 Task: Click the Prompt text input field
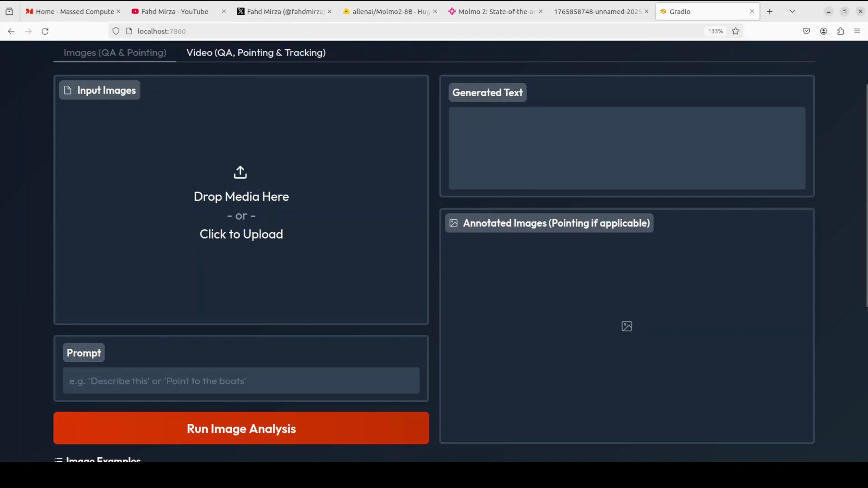pos(241,381)
